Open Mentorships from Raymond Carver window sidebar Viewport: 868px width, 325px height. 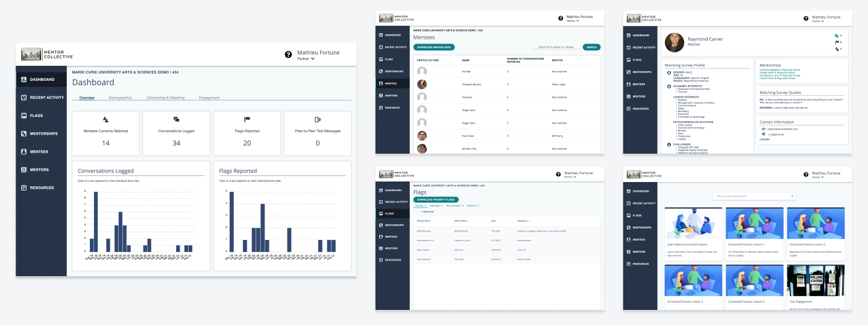point(641,72)
